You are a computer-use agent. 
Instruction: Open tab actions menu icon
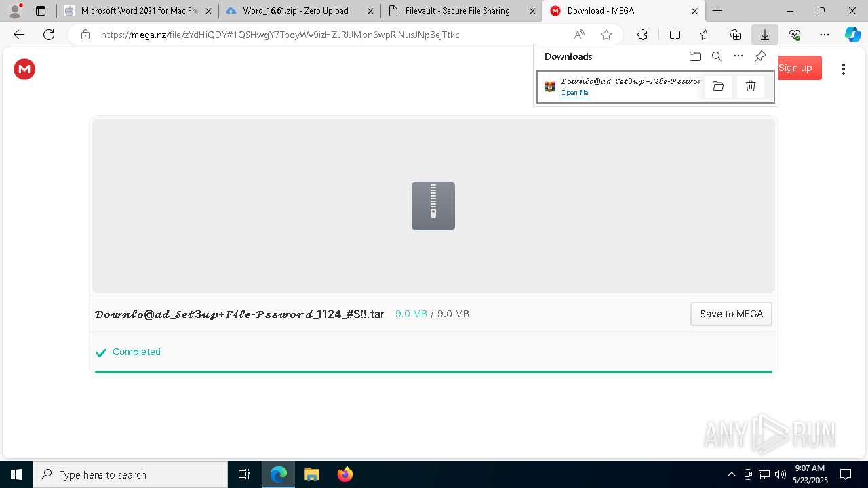coord(41,11)
